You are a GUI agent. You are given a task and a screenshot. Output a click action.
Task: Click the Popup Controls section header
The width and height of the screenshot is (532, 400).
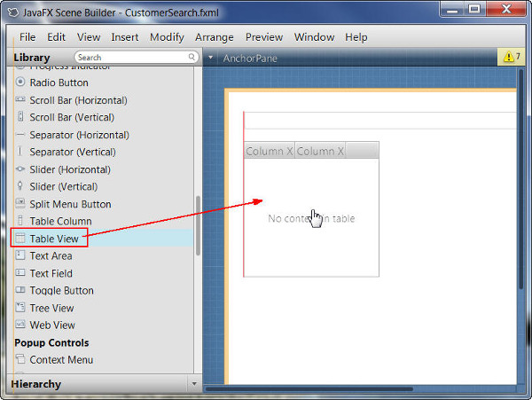coord(51,342)
